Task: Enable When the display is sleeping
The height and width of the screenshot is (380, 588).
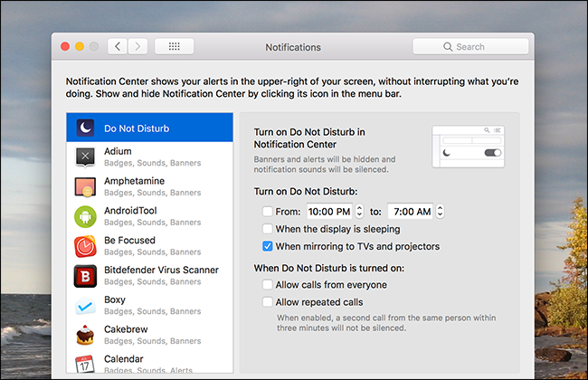Action: 268,228
